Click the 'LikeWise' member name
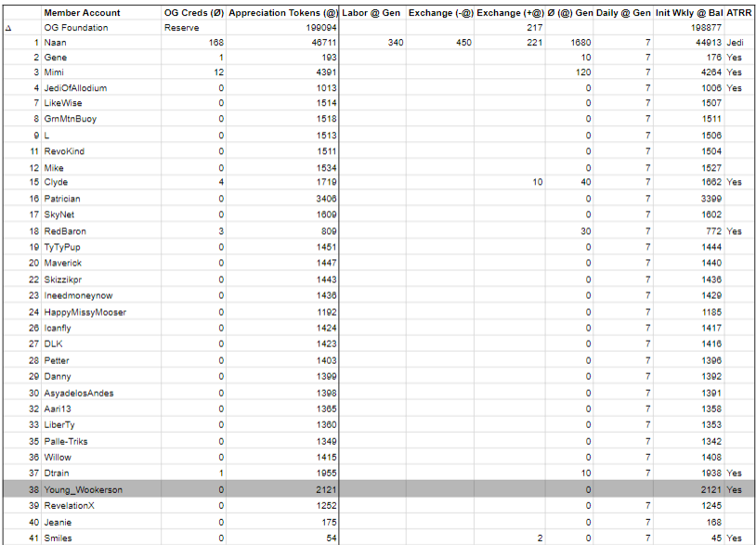756x545 pixels. [63, 103]
